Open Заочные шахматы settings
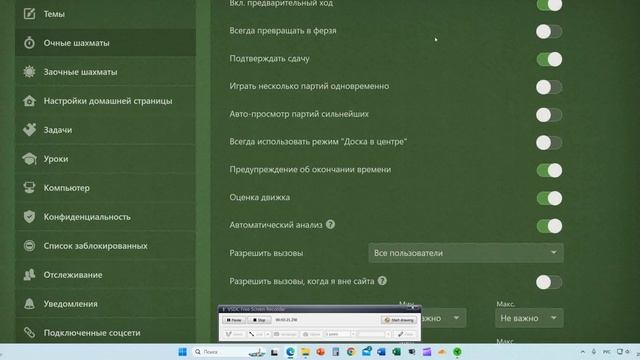 coord(105,72)
